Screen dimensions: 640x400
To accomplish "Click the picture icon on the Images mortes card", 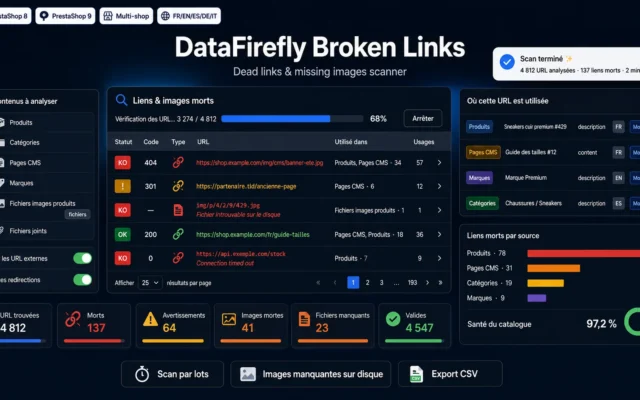I will tap(229, 319).
